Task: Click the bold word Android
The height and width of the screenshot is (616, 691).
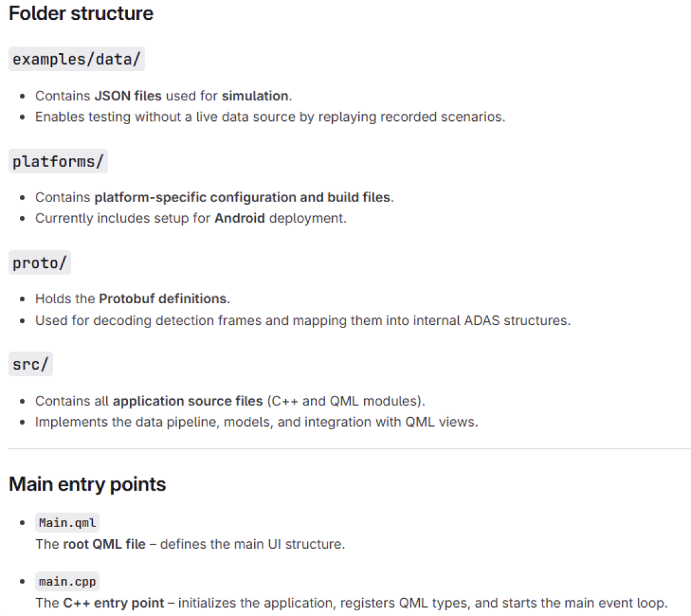Action: point(240,218)
